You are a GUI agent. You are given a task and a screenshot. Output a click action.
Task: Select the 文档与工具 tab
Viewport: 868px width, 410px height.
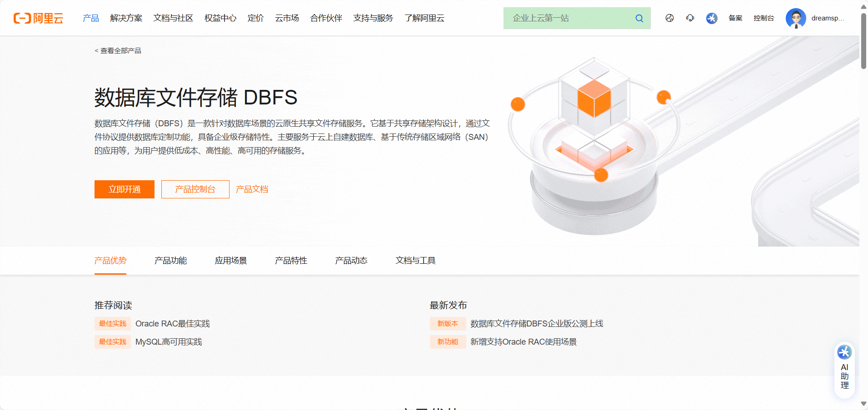click(x=415, y=261)
